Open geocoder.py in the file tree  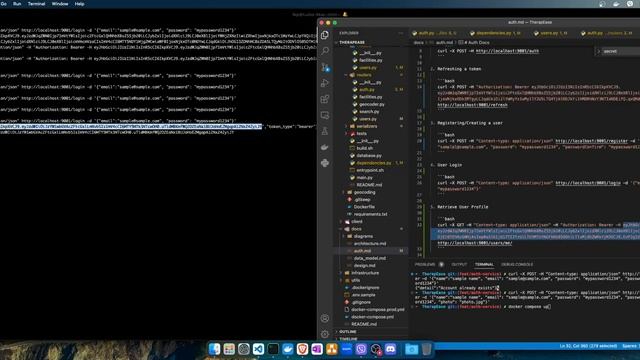point(371,104)
